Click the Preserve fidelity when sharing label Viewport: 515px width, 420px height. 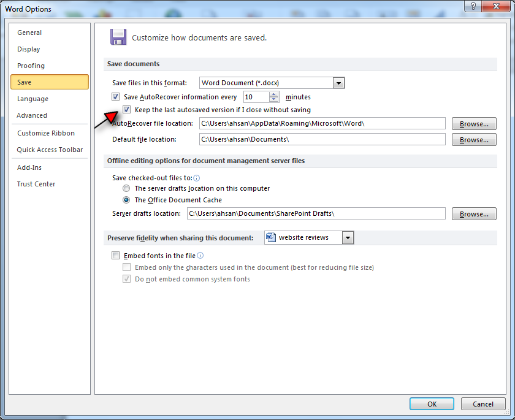(180, 238)
